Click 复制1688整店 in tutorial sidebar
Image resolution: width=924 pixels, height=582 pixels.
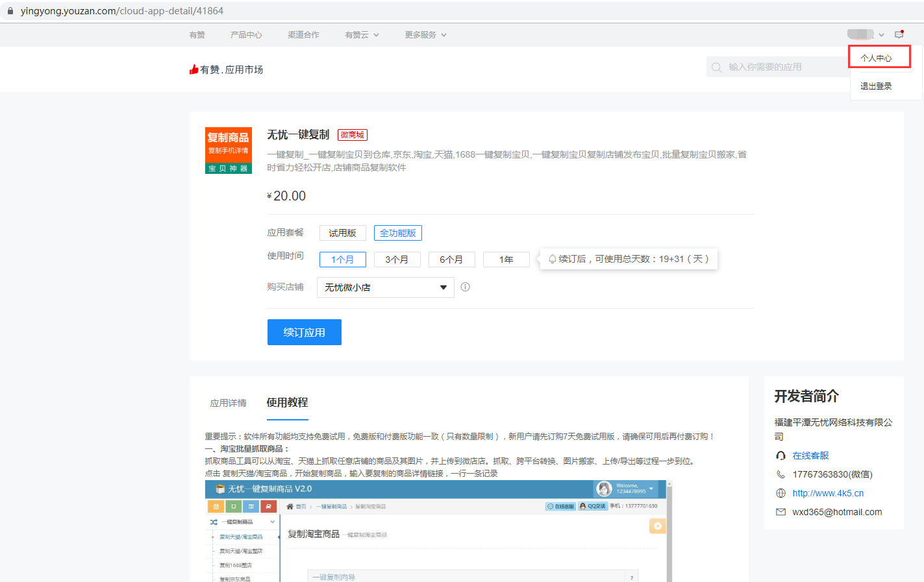[236, 565]
